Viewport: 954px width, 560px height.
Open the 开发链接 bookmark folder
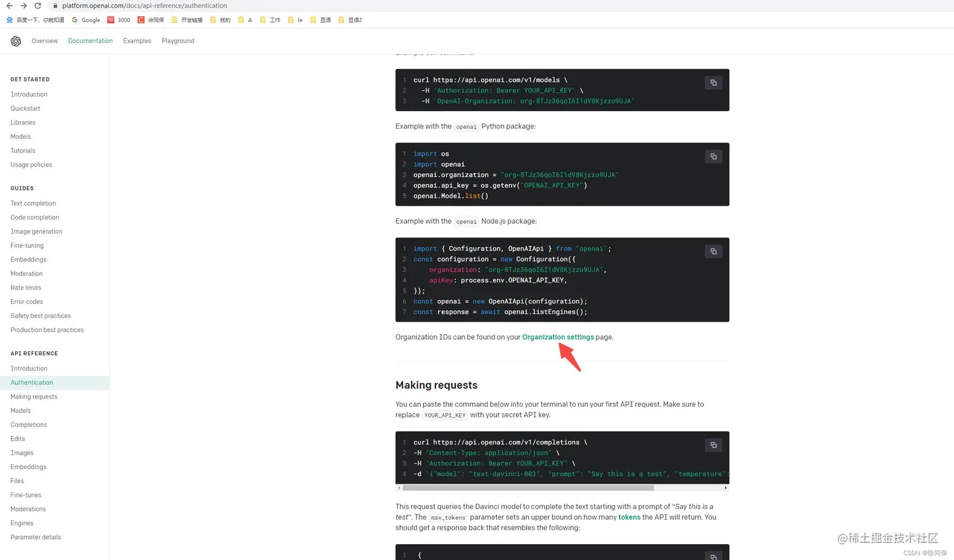tap(187, 20)
